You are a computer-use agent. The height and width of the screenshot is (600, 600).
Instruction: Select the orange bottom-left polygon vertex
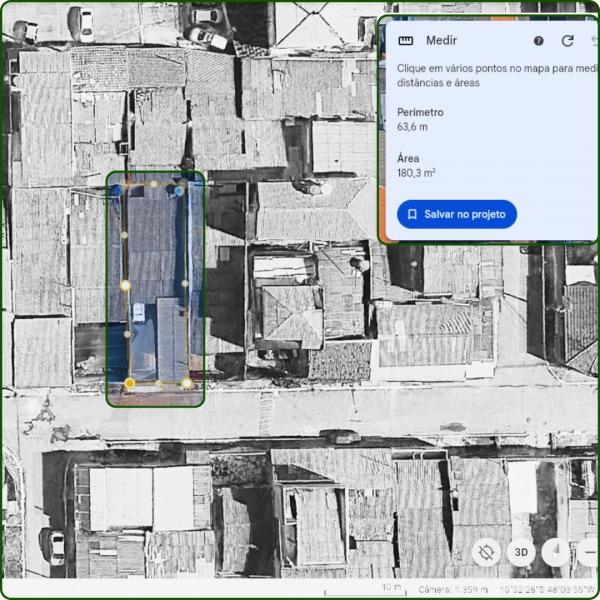[129, 383]
